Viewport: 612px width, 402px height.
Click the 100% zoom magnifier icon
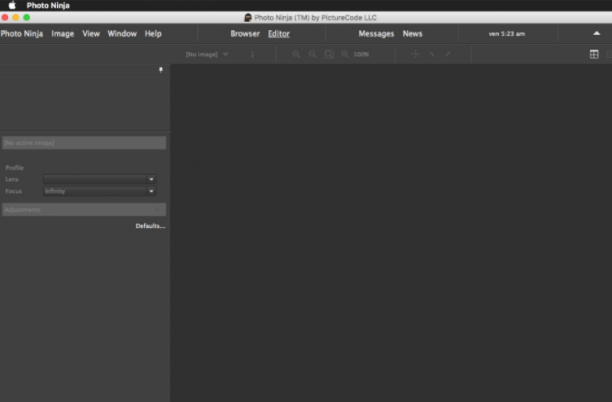pyautogui.click(x=345, y=54)
